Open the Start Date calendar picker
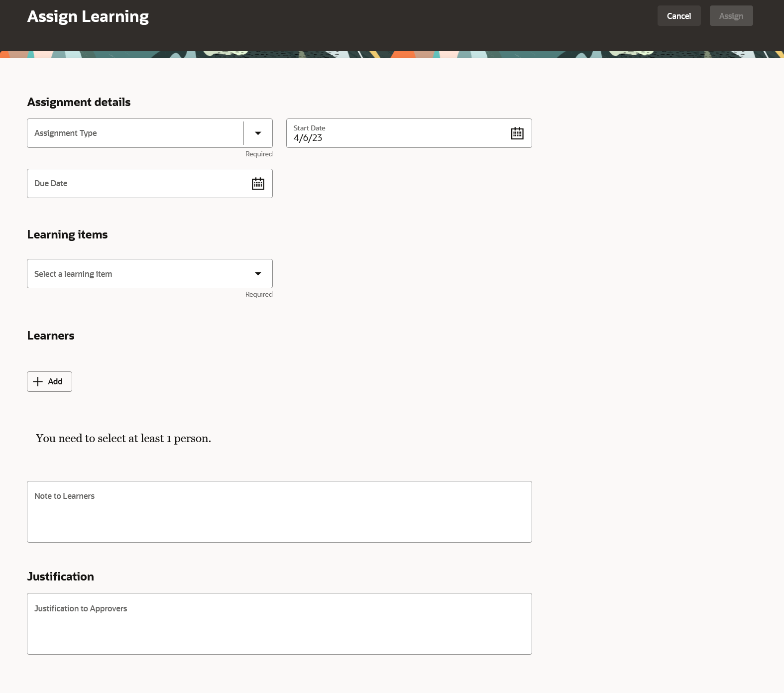The width and height of the screenshot is (784, 693). (517, 133)
